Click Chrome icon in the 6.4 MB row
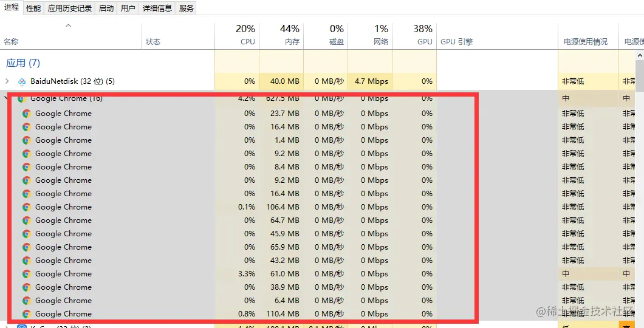Screen dimensions: 644x328 pos(27,301)
